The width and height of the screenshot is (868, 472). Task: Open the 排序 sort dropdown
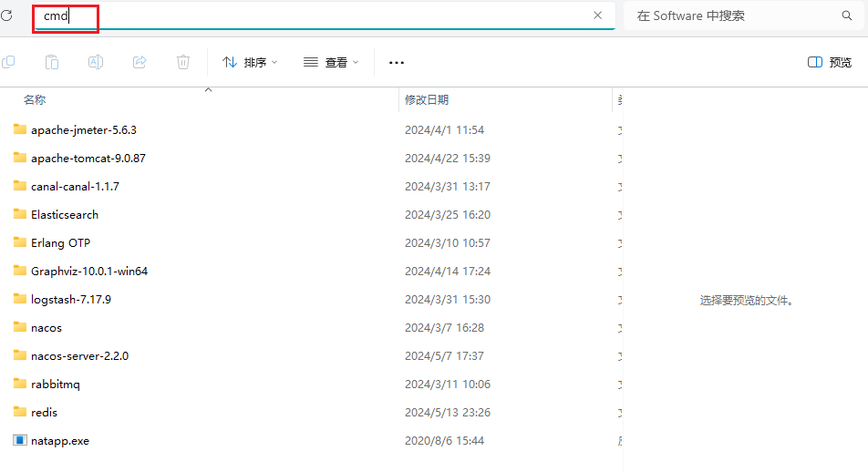coord(250,63)
